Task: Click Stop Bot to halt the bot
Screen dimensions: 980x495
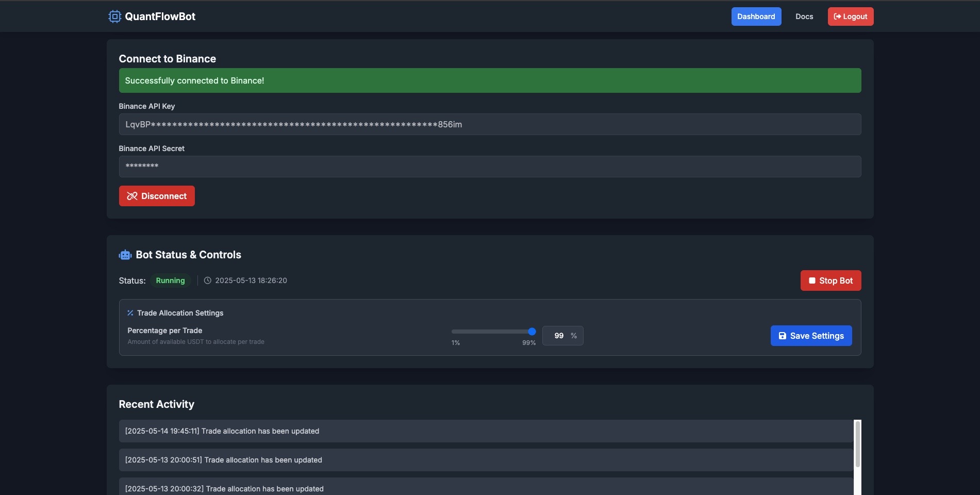Action: coord(830,280)
